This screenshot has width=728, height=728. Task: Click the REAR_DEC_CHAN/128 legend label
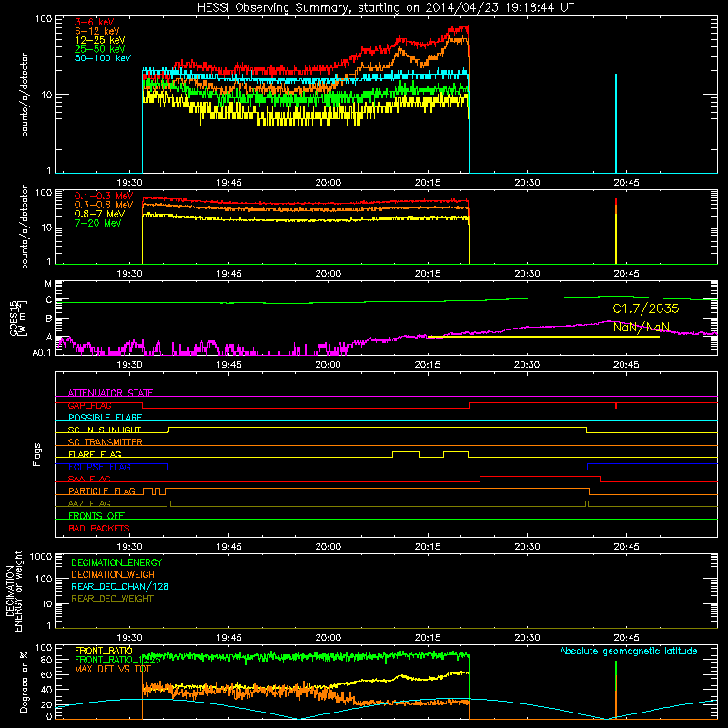(120, 586)
